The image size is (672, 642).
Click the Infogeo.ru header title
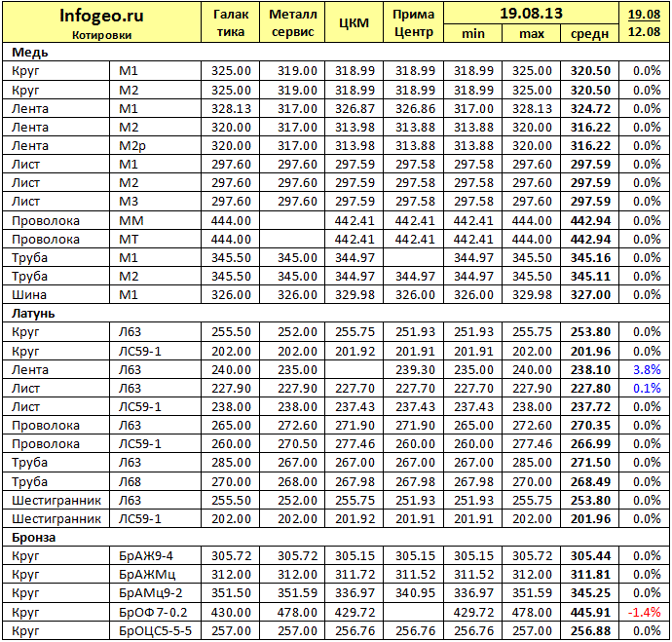(101, 16)
